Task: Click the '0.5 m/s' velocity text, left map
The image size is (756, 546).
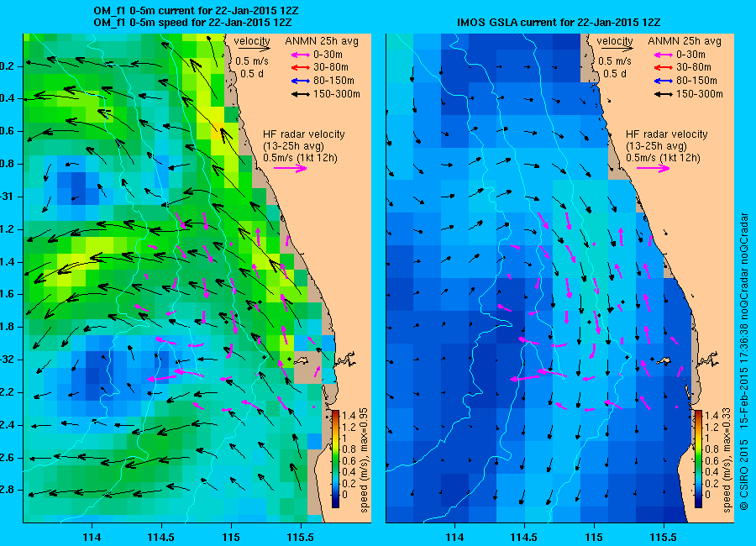Action: pyautogui.click(x=252, y=61)
